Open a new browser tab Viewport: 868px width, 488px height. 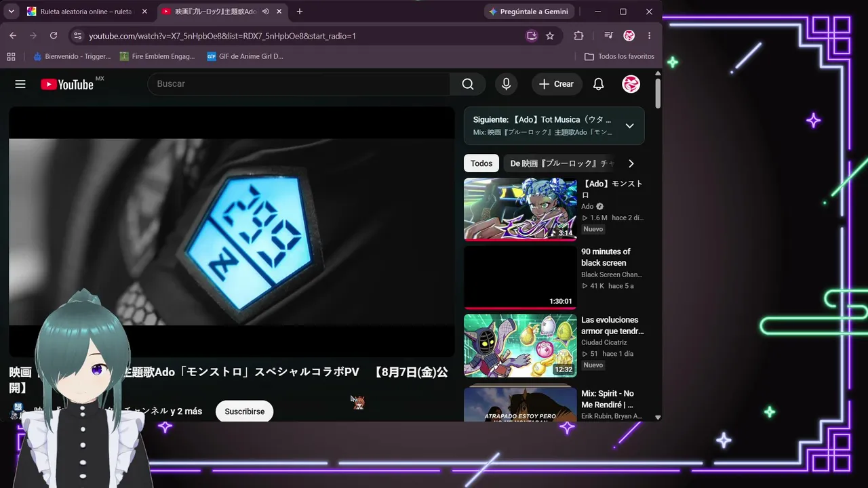point(300,12)
